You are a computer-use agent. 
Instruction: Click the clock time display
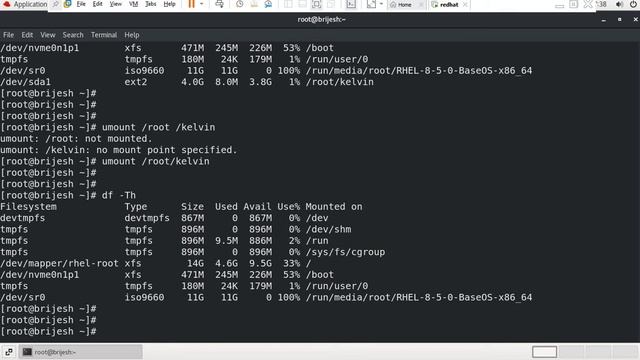pyautogui.click(x=601, y=4)
